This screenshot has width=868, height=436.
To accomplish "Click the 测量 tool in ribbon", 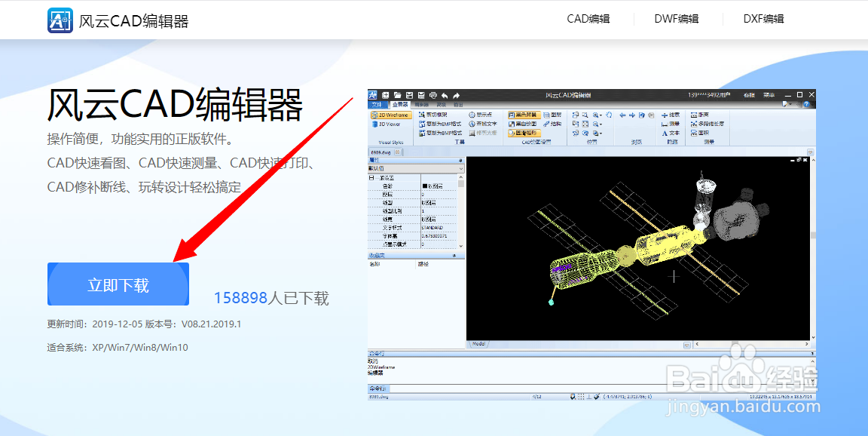I will click(671, 124).
